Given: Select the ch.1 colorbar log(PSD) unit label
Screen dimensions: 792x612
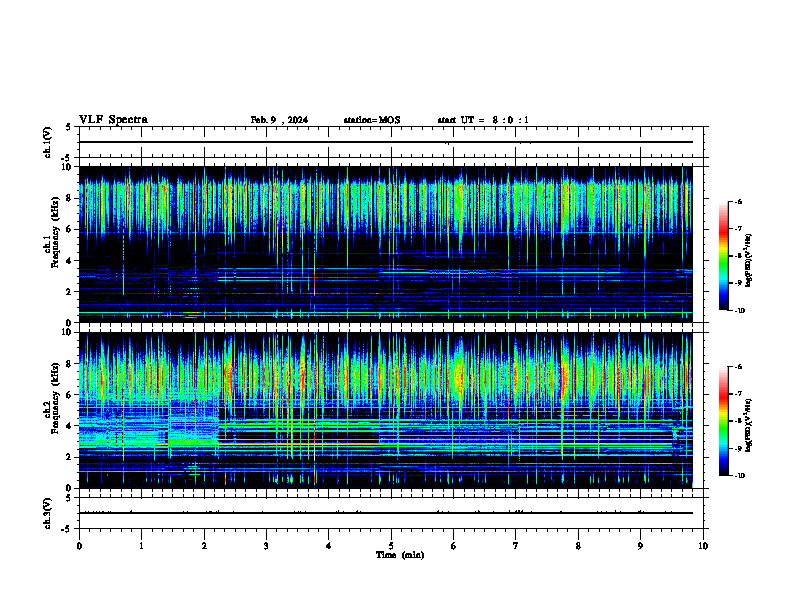Looking at the screenshot, I should click(x=749, y=261).
